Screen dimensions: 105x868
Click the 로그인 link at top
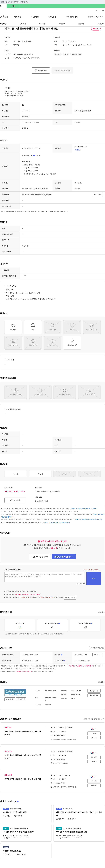point(98,10)
